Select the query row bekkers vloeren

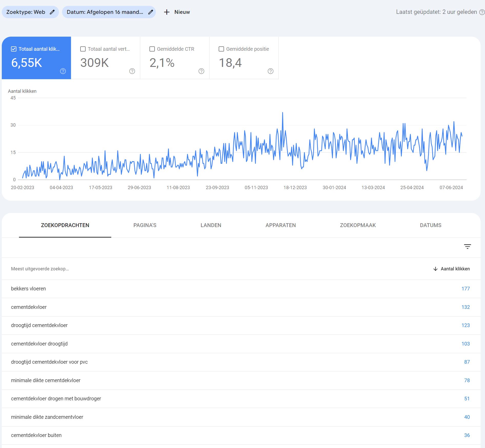[241, 289]
